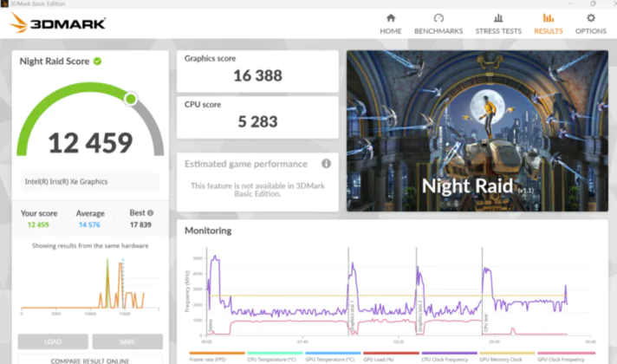Click the Estimated game performance heading
The width and height of the screenshot is (617, 364).
click(x=246, y=164)
